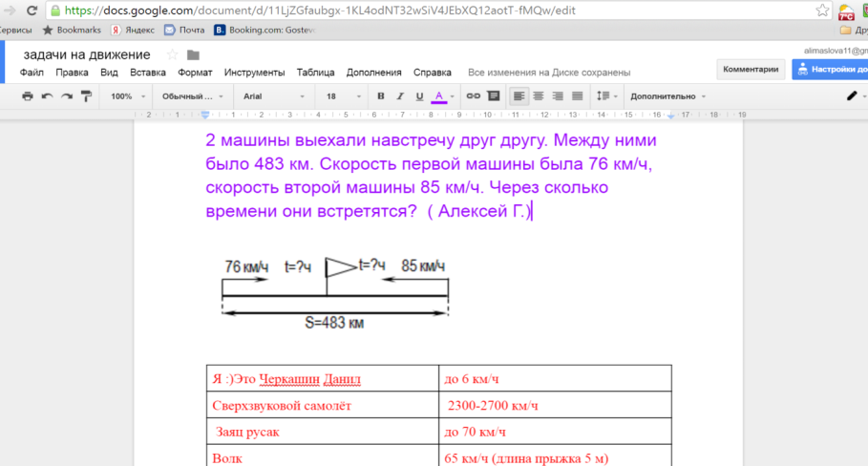Select the Paint format tool

(x=86, y=96)
